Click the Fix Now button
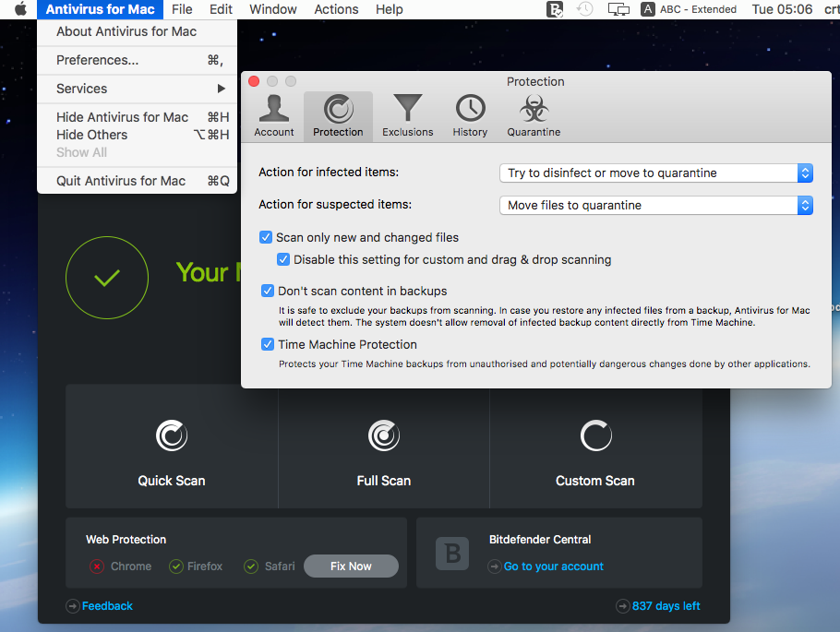This screenshot has width=840, height=632. 351,566
